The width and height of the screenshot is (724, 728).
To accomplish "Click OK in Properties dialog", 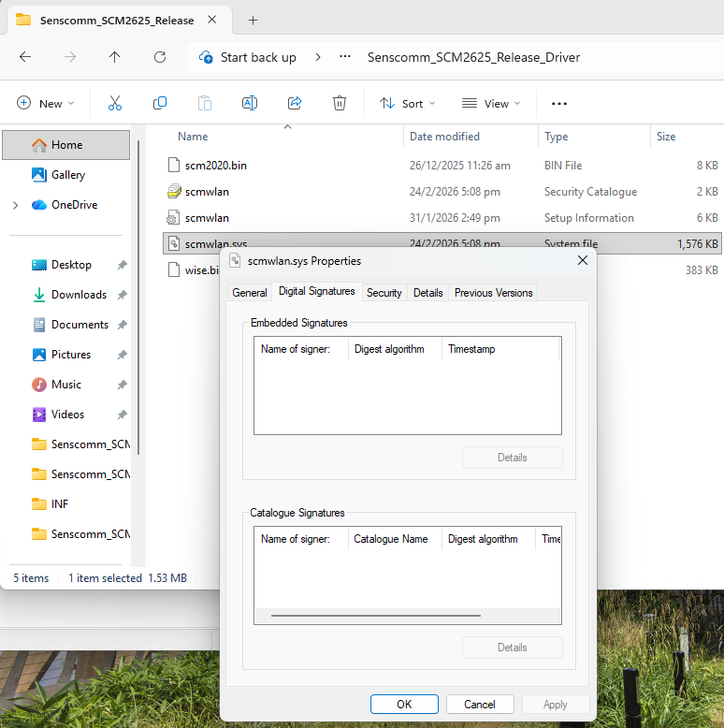I will pyautogui.click(x=404, y=704).
